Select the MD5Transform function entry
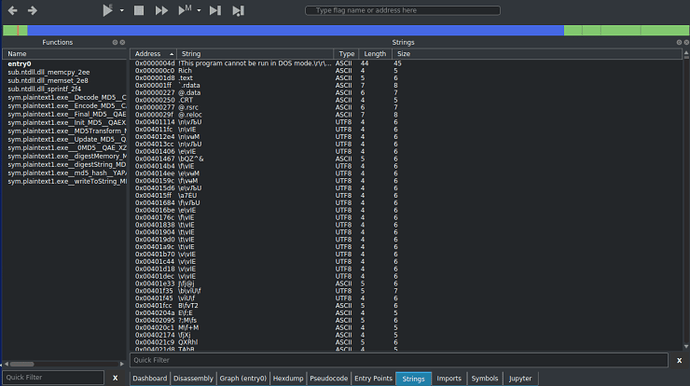This screenshot has height=386, width=690. 65,131
